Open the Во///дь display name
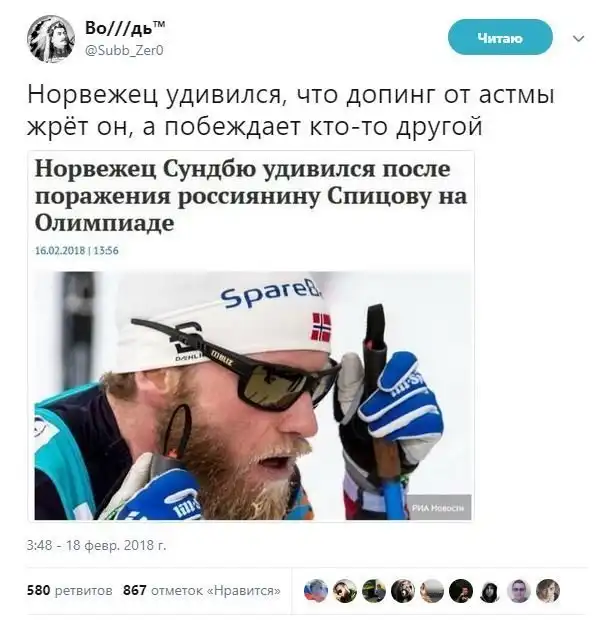Image resolution: width=616 pixels, height=621 pixels. [x=124, y=28]
